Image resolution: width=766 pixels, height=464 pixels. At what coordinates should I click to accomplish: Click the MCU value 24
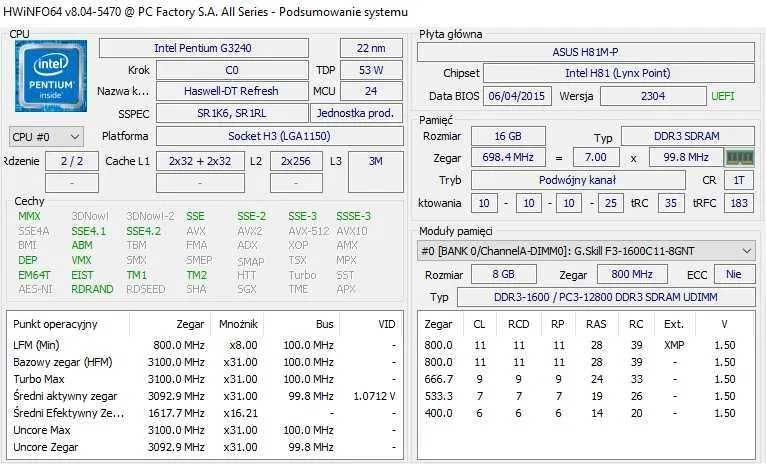point(371,91)
